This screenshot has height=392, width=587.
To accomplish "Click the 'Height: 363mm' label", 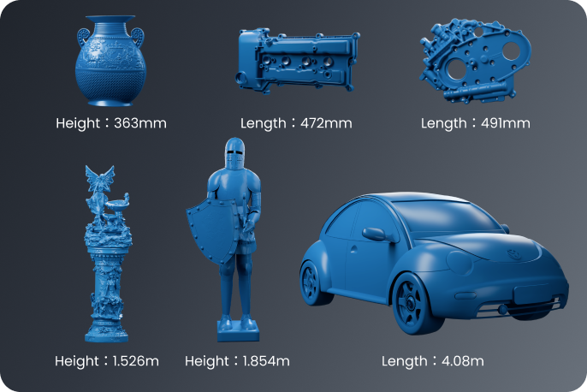I will click(111, 123).
